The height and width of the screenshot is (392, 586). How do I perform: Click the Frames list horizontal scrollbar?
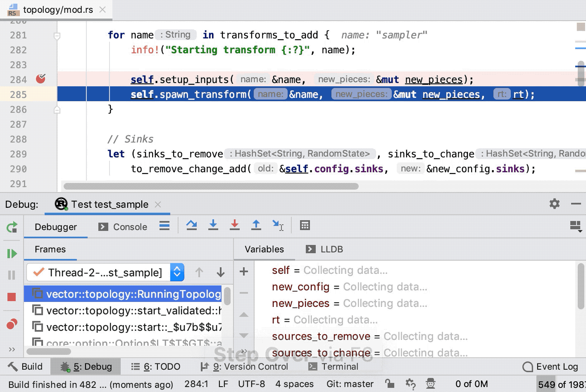point(49,352)
